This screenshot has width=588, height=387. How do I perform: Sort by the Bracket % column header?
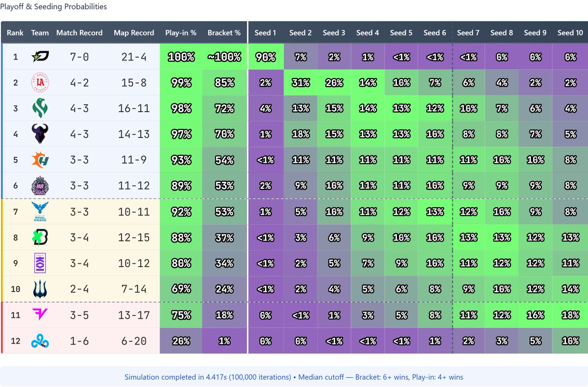coord(224,33)
